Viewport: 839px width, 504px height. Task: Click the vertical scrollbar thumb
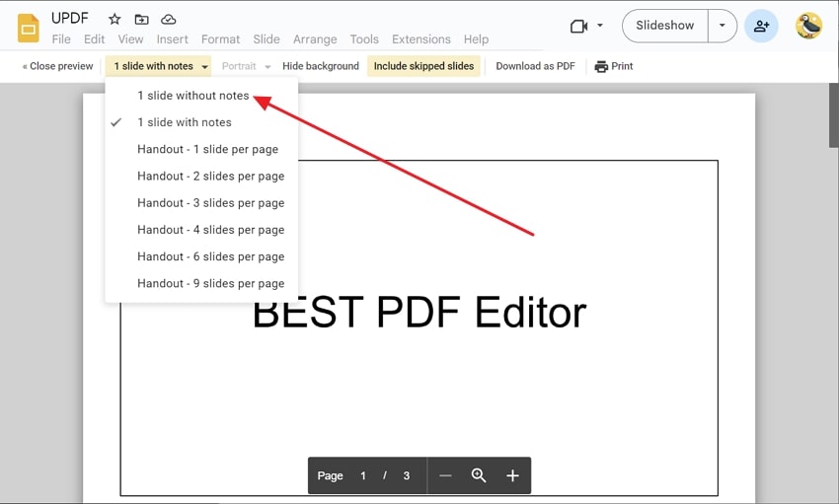tap(834, 115)
